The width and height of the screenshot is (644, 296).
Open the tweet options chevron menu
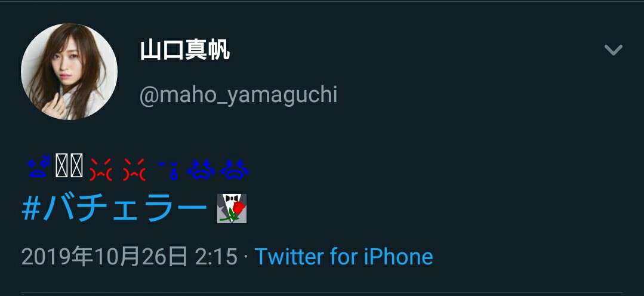[613, 50]
